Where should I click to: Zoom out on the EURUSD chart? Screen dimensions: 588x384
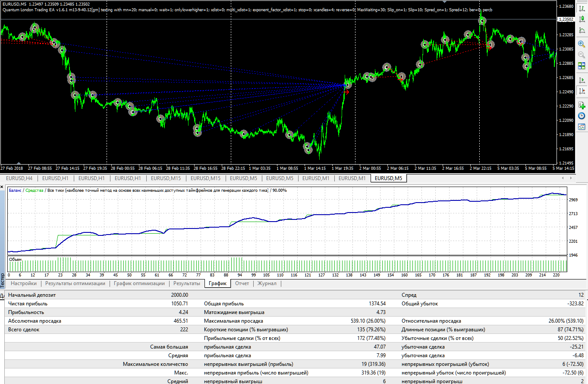click(582, 55)
